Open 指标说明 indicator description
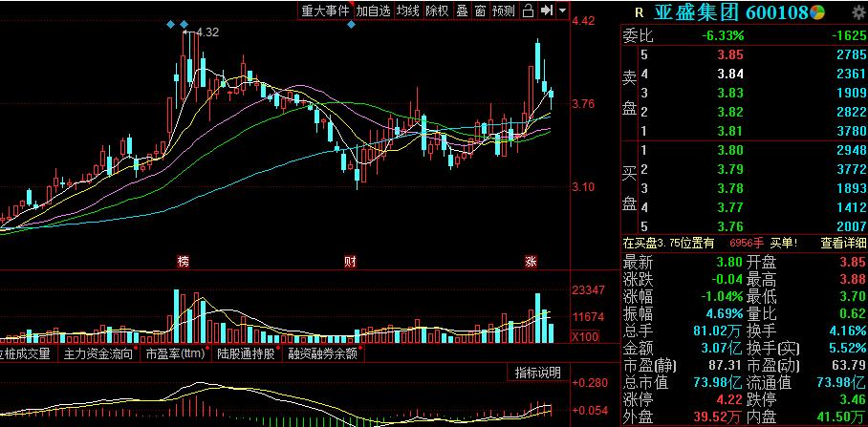 [537, 373]
